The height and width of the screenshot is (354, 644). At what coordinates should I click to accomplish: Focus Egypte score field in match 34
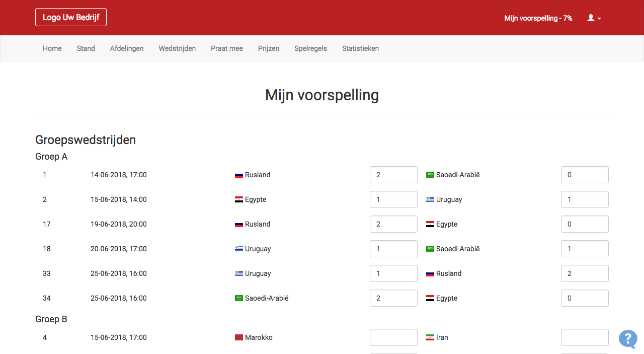coord(585,298)
